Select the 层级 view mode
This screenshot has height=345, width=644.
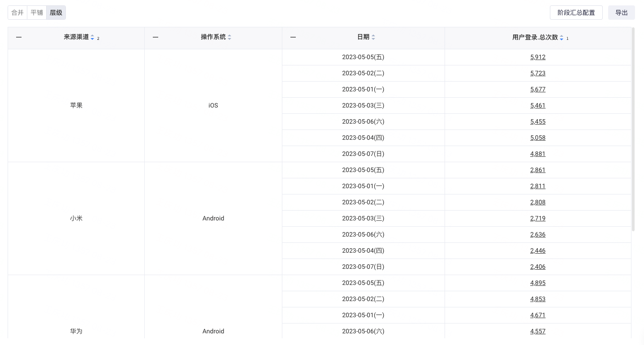(x=56, y=13)
